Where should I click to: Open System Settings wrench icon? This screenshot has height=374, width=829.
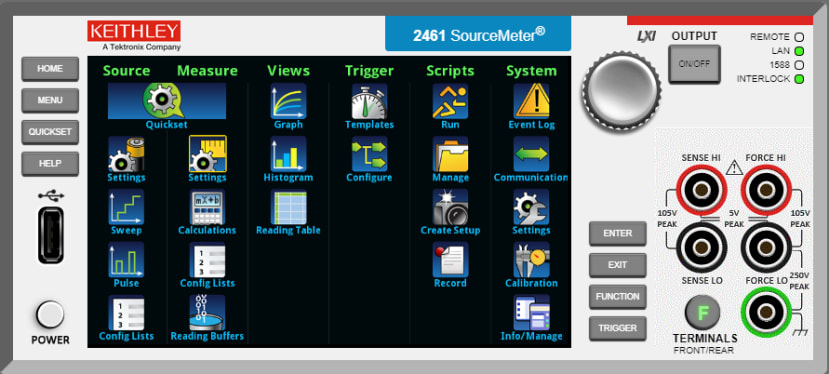[x=531, y=207]
